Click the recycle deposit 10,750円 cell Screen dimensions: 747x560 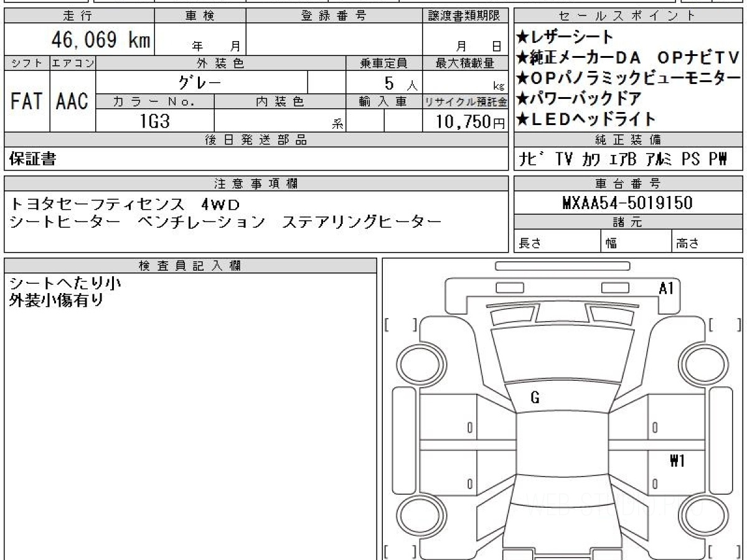465,121
